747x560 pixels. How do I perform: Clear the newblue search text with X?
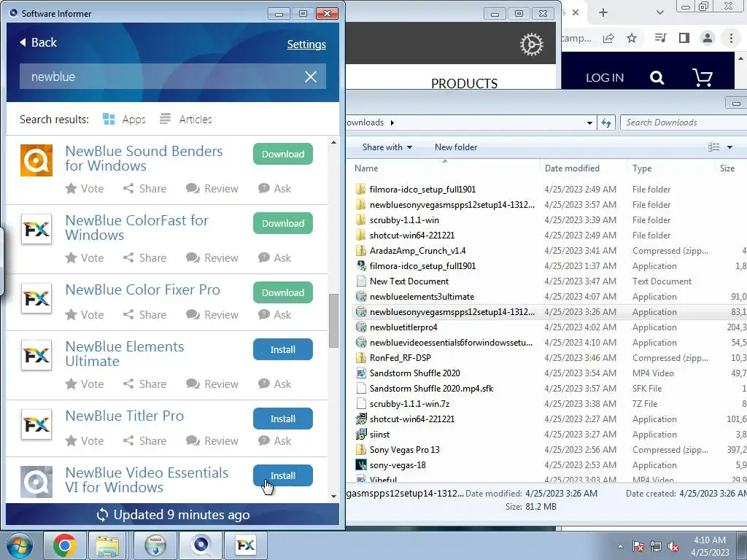tap(311, 77)
